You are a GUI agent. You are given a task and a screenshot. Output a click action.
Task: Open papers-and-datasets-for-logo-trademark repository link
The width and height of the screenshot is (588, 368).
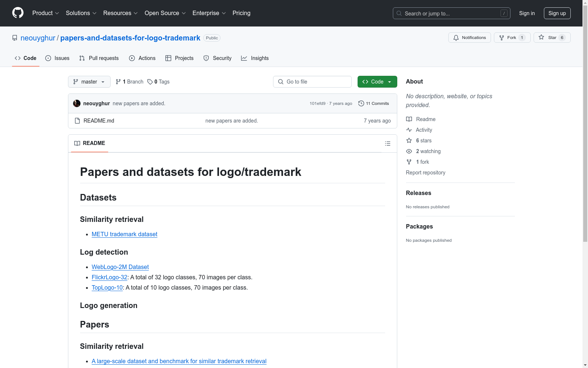pos(130,38)
